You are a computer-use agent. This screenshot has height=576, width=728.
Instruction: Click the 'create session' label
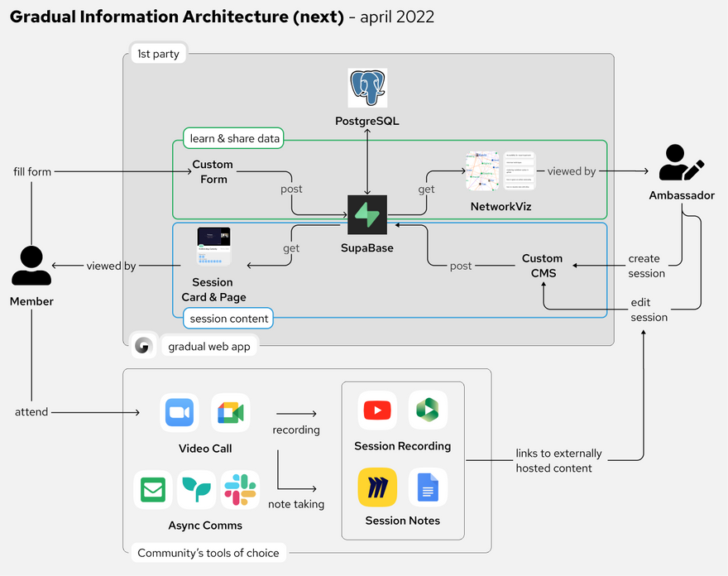(646, 266)
